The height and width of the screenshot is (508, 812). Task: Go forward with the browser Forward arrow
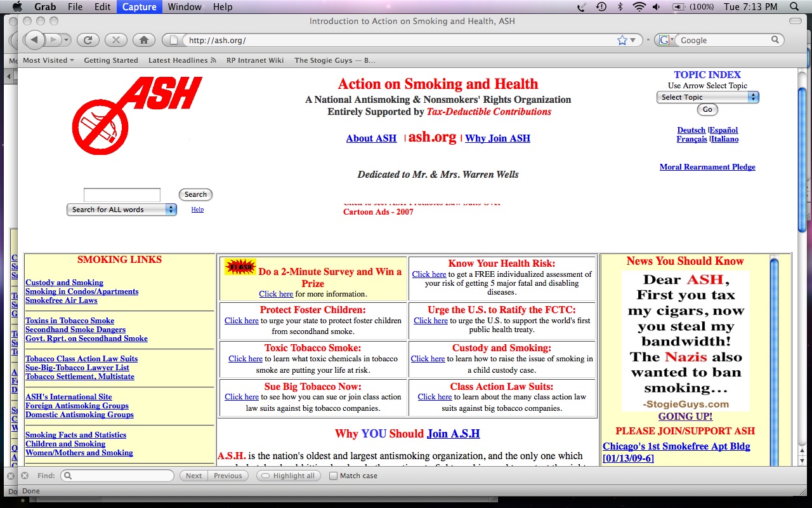pos(54,40)
